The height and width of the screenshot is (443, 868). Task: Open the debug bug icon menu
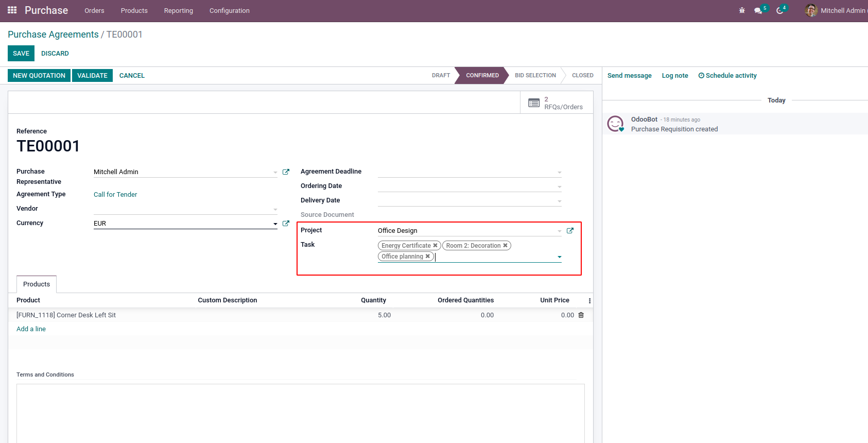click(742, 10)
